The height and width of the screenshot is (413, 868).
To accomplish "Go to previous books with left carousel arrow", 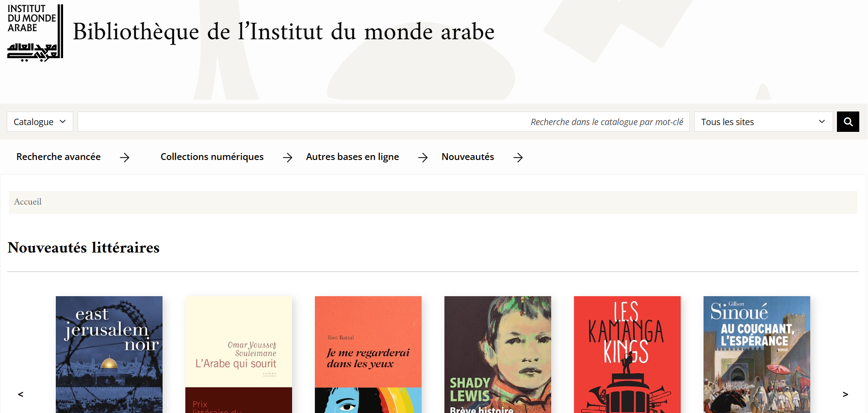I will click(x=20, y=394).
